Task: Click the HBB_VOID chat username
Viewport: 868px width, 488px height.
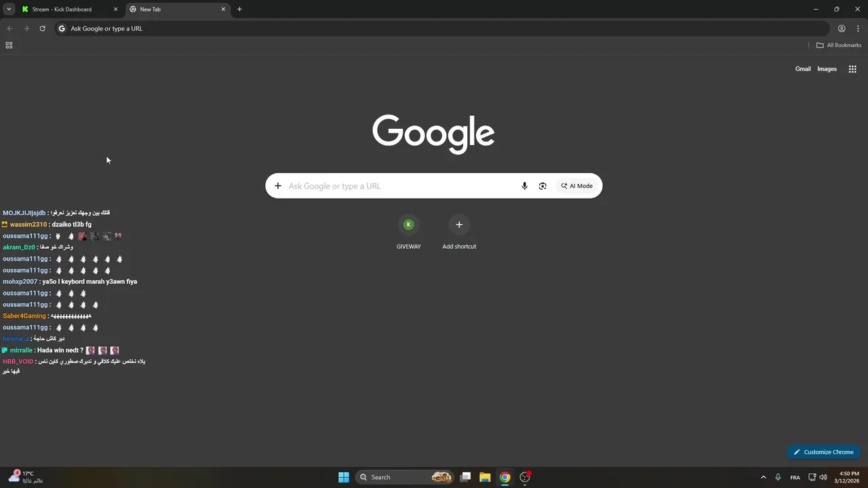Action: [18, 361]
